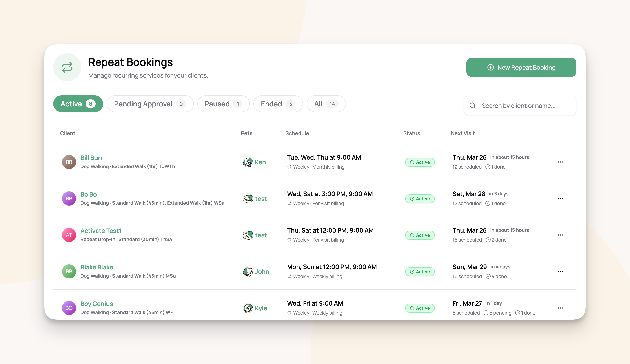Focus the search by client field
Screen dimensions: 630x364
[520, 106]
